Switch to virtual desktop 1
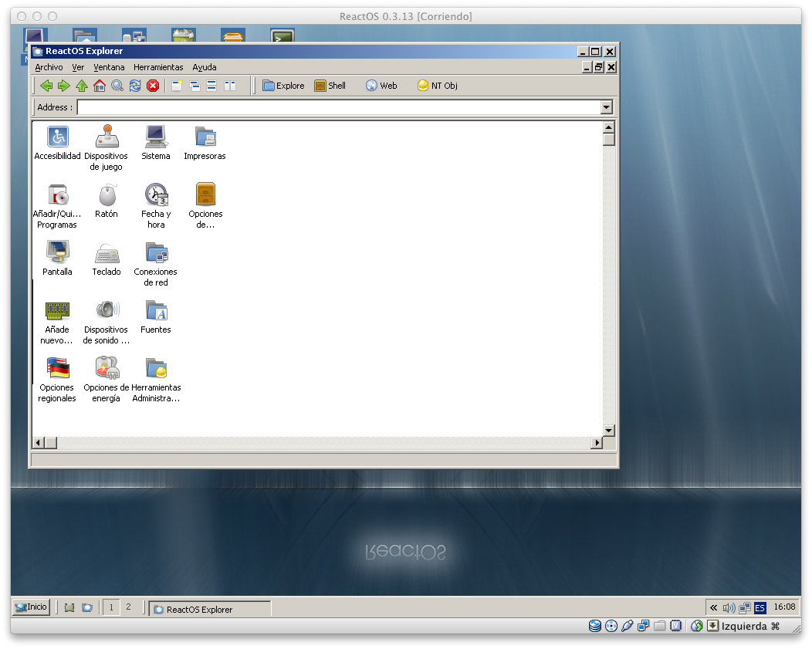Screen dimensions: 812x649 [111, 607]
